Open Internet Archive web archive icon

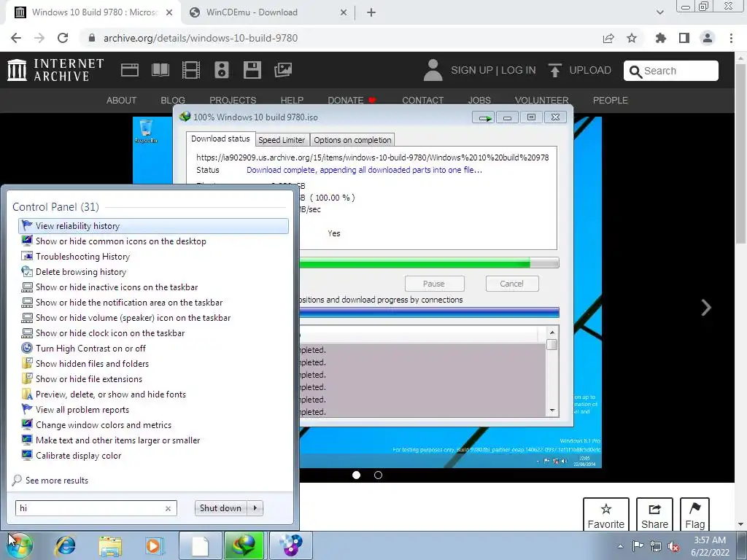tap(130, 70)
